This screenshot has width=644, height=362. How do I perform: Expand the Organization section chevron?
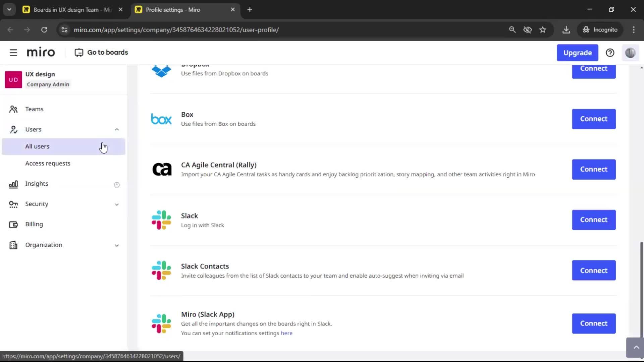click(x=117, y=245)
